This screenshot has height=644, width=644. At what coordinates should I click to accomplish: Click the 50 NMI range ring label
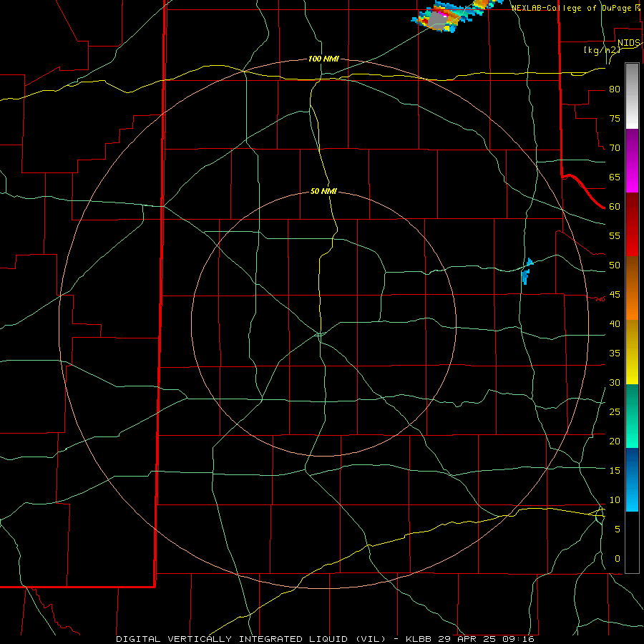(323, 191)
